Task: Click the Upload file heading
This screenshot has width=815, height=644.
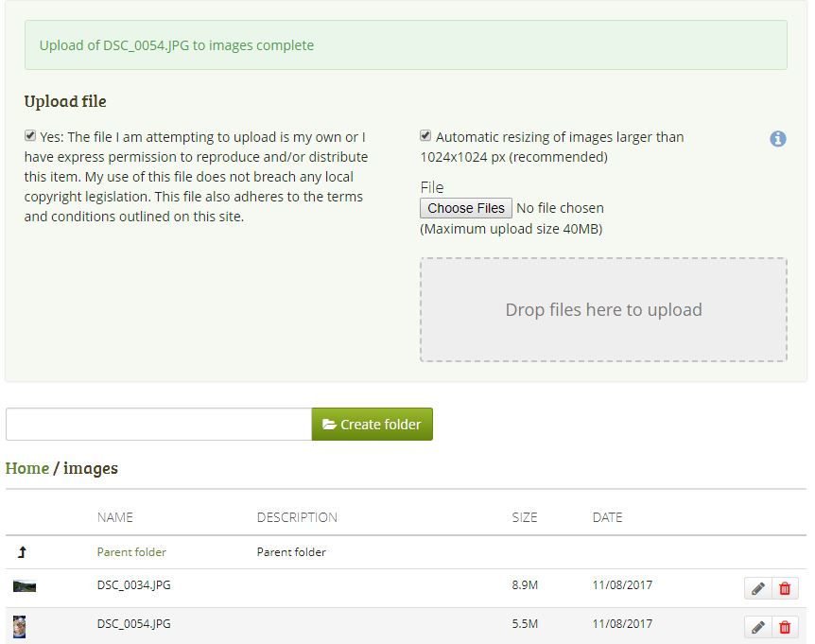Action: coord(65,101)
